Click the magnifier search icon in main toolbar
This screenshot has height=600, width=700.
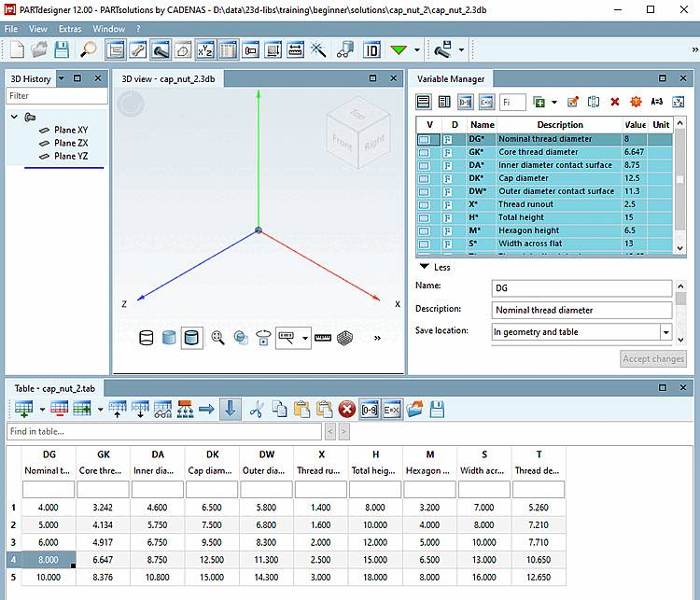click(89, 49)
